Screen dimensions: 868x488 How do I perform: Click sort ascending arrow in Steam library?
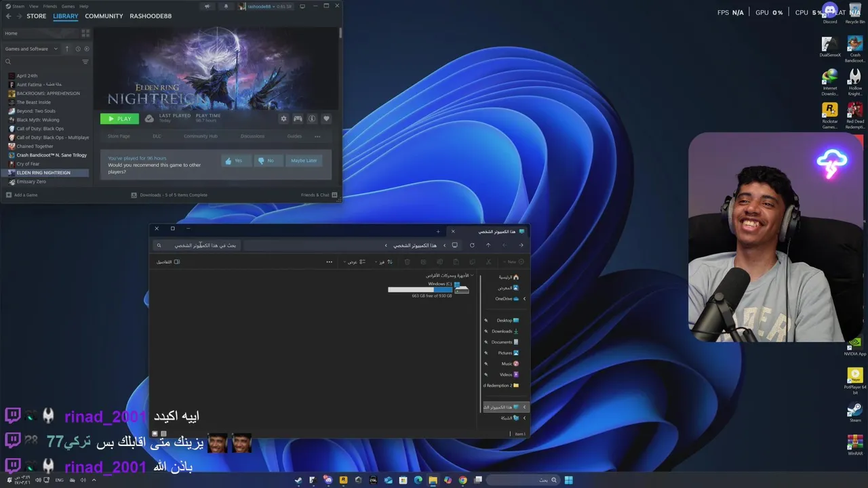pos(66,49)
